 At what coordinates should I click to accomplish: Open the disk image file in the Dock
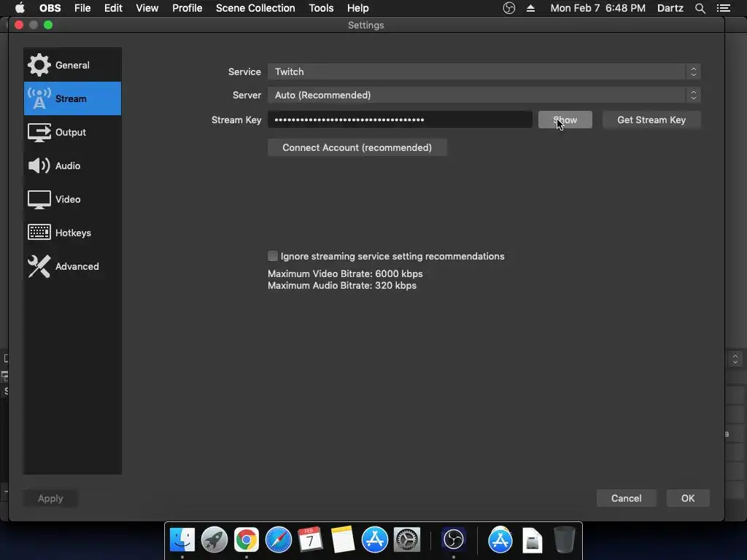(x=532, y=540)
